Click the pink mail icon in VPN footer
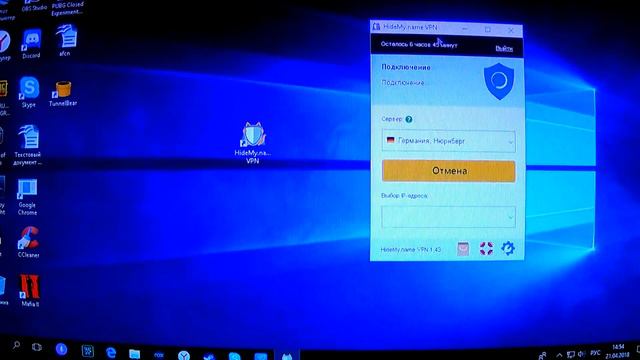 point(463,249)
